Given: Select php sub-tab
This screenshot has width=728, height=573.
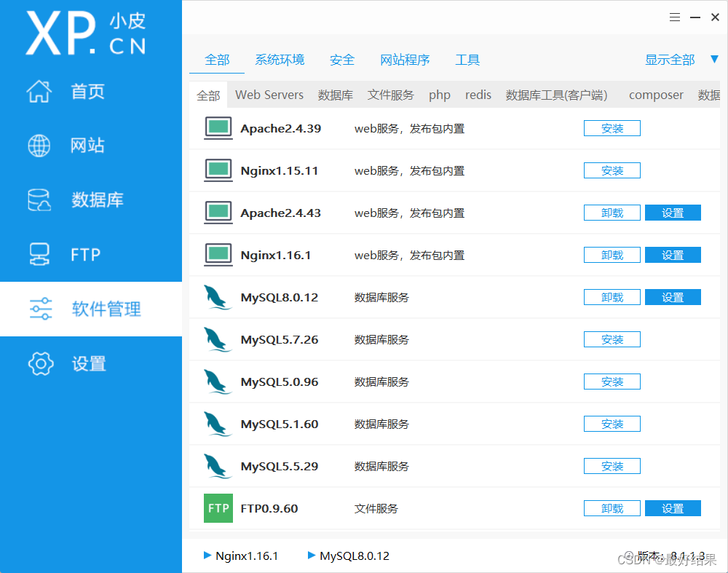Looking at the screenshot, I should pos(439,95).
